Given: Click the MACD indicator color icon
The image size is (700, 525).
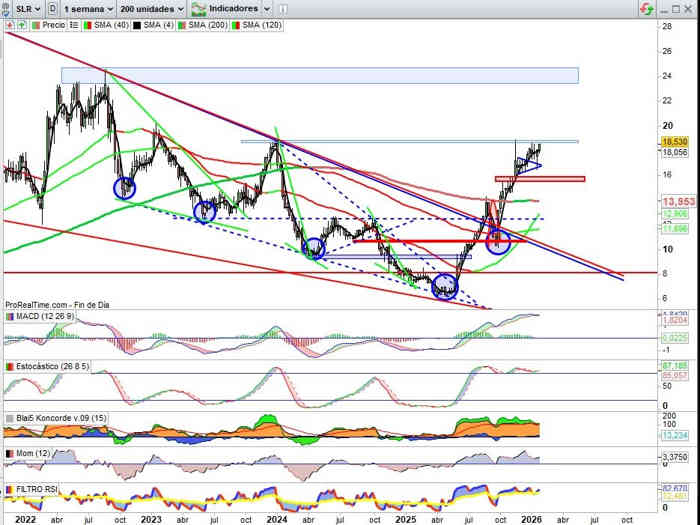Looking at the screenshot, I should click(9, 317).
